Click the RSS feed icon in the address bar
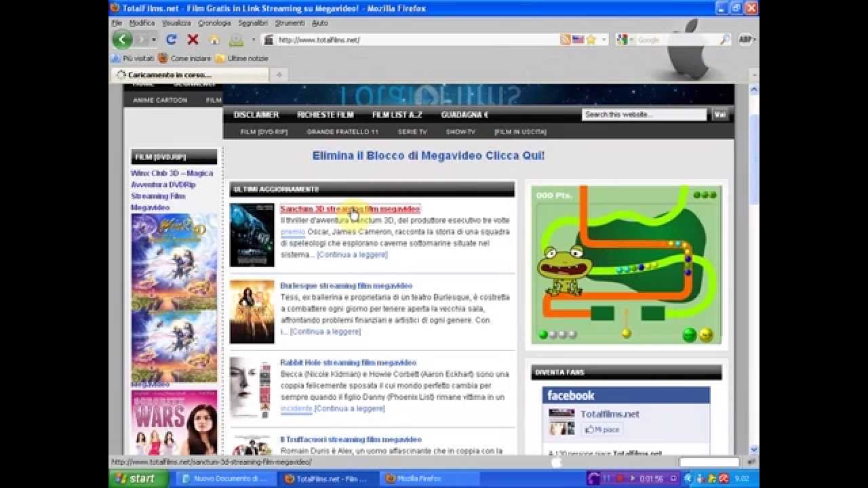 tap(565, 39)
